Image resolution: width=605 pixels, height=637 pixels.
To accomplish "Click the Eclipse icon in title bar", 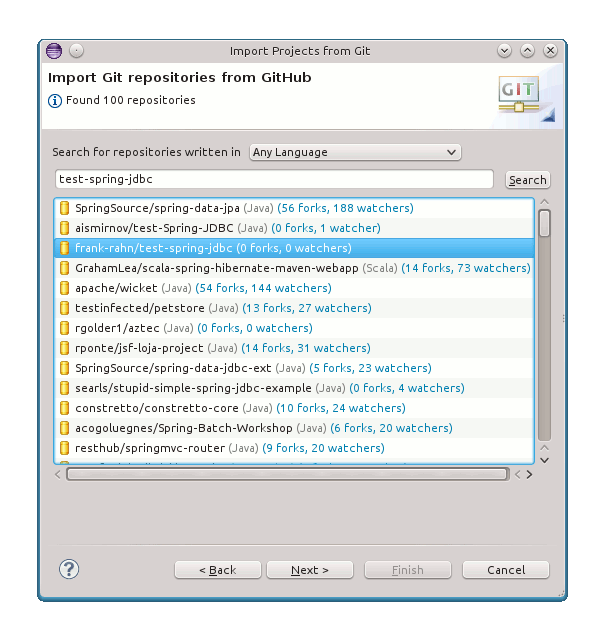I will pos(54,51).
